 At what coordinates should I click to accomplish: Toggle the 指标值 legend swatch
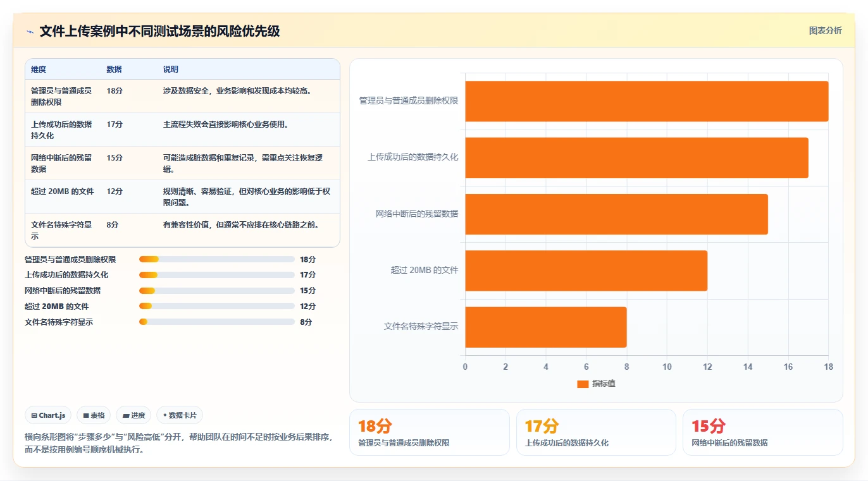(x=583, y=384)
